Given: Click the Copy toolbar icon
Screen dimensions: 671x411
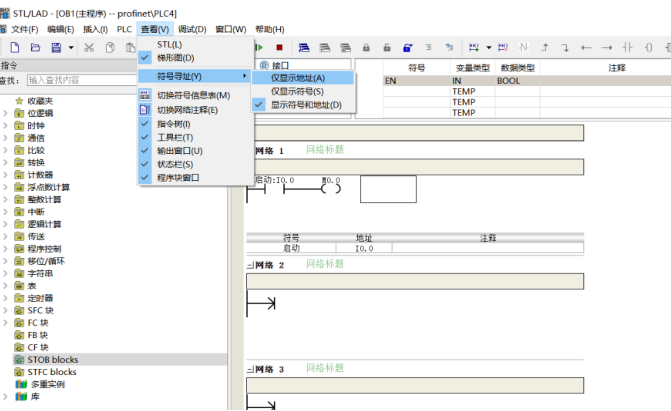Looking at the screenshot, I should coord(110,48).
